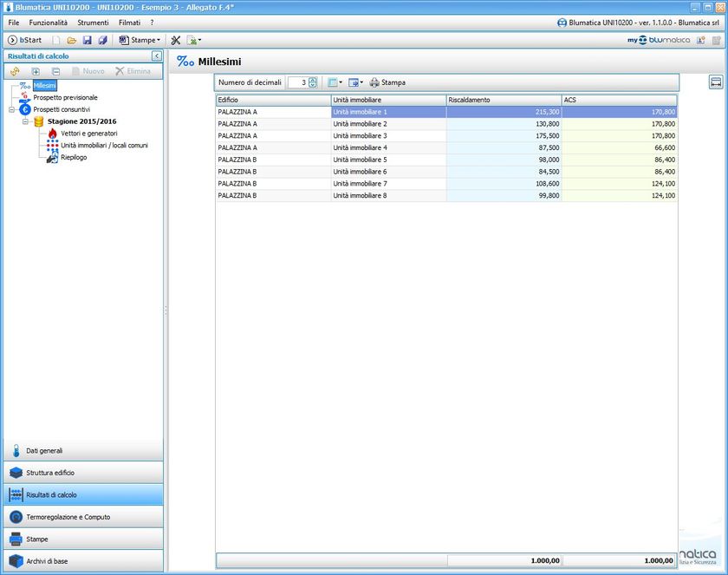Switch to Termoregolazione e Computo section
728x575 pixels.
81,517
